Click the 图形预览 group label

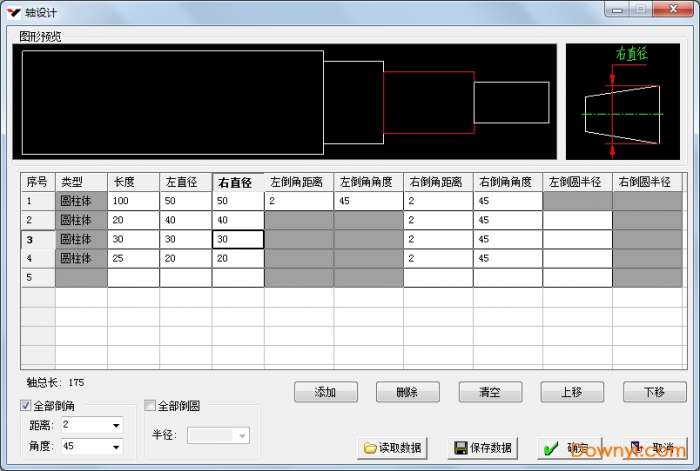pos(40,36)
